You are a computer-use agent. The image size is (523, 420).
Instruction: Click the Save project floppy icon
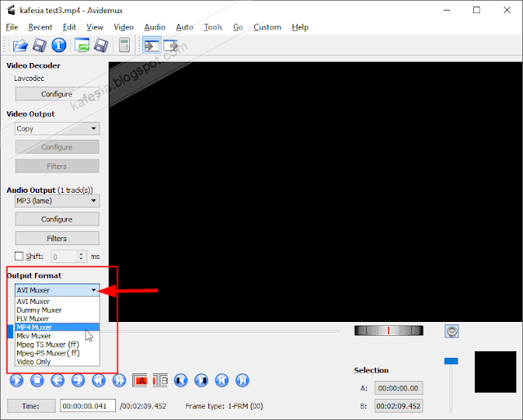tap(101, 45)
